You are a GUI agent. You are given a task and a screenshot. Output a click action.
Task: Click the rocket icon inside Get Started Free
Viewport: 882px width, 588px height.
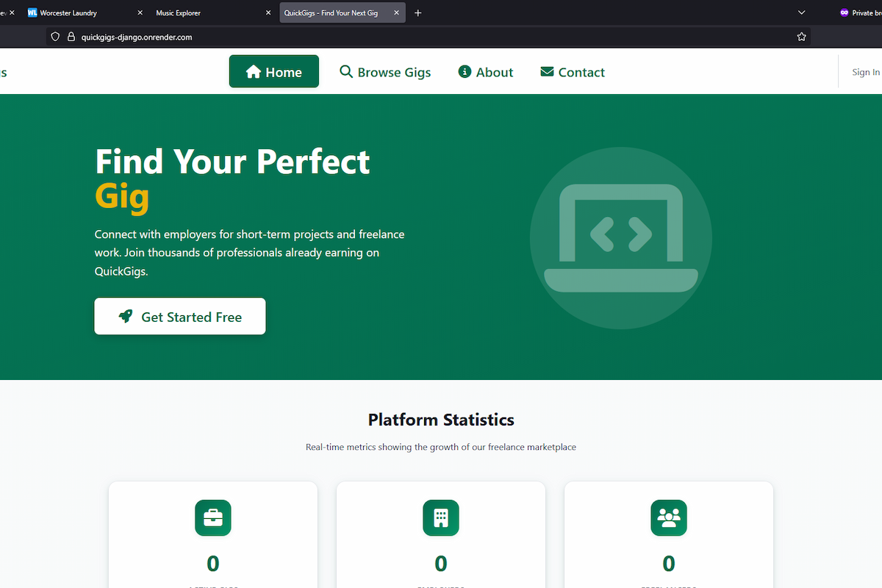pos(125,316)
